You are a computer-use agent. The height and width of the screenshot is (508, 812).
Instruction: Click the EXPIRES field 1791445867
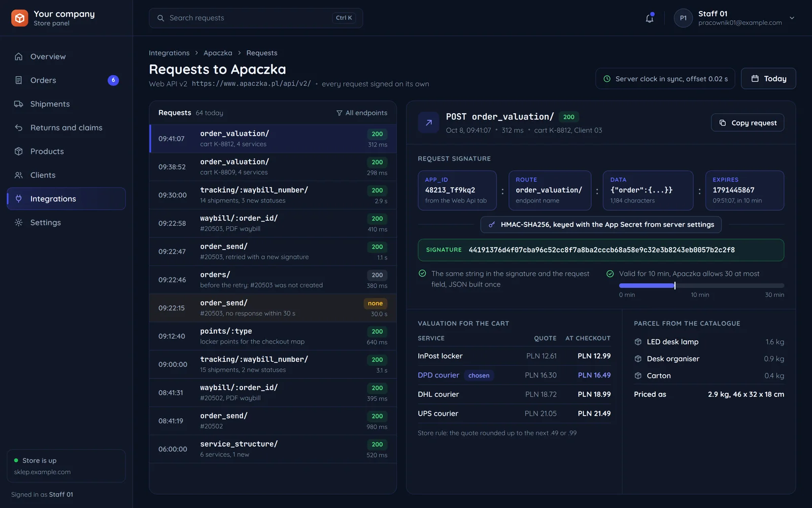[x=745, y=190]
